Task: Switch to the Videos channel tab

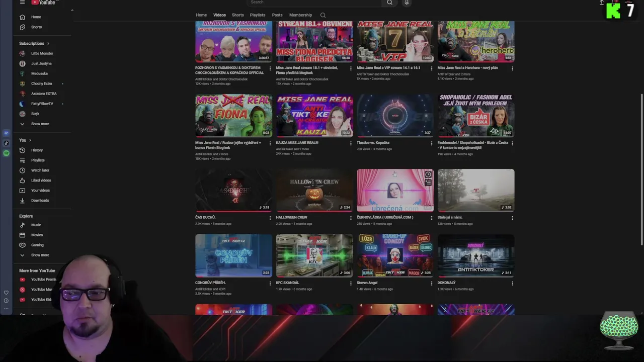Action: (219, 15)
